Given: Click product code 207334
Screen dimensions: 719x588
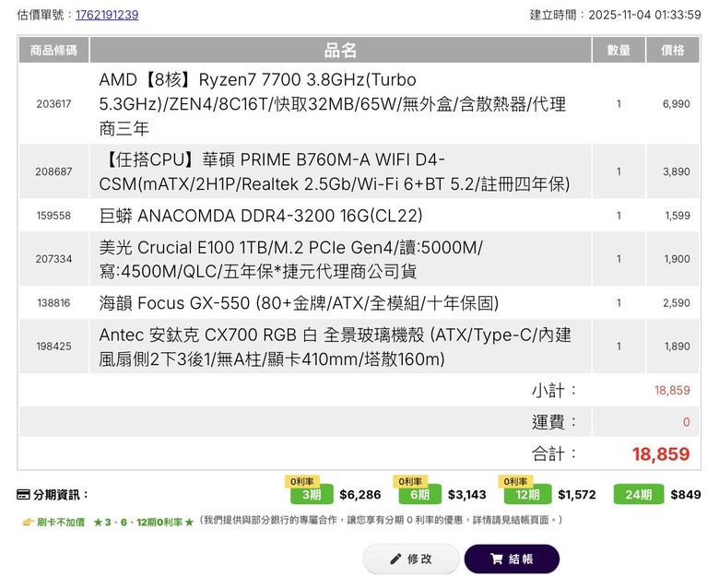Looking at the screenshot, I should pos(53,259).
